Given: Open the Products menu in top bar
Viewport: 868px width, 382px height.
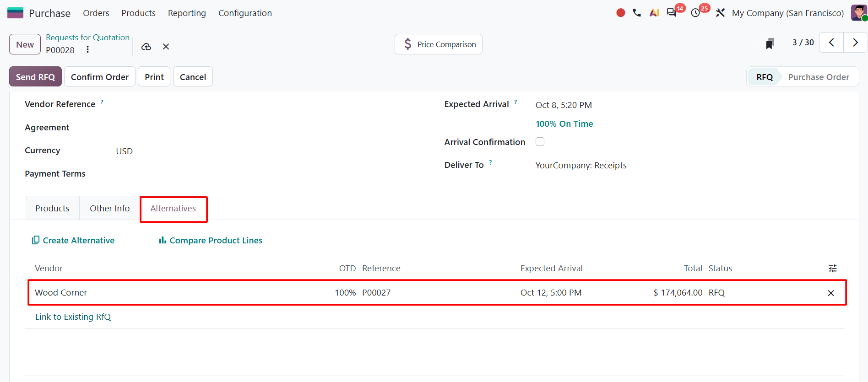Looking at the screenshot, I should [139, 13].
